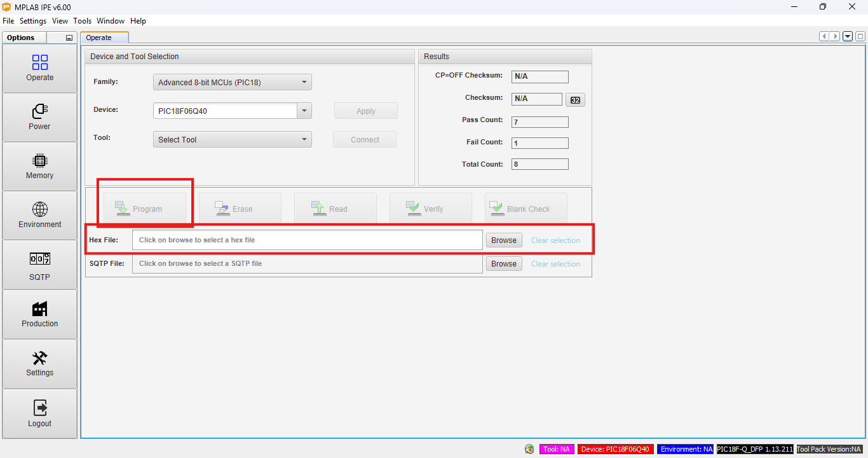Click the Logout sidebar button

click(x=39, y=414)
